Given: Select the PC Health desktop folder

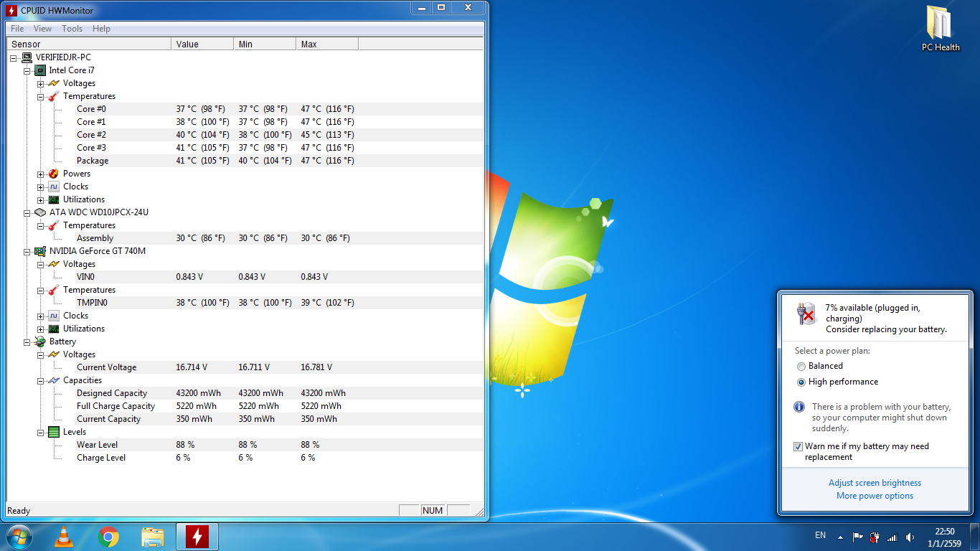Looking at the screenshot, I should 941,29.
